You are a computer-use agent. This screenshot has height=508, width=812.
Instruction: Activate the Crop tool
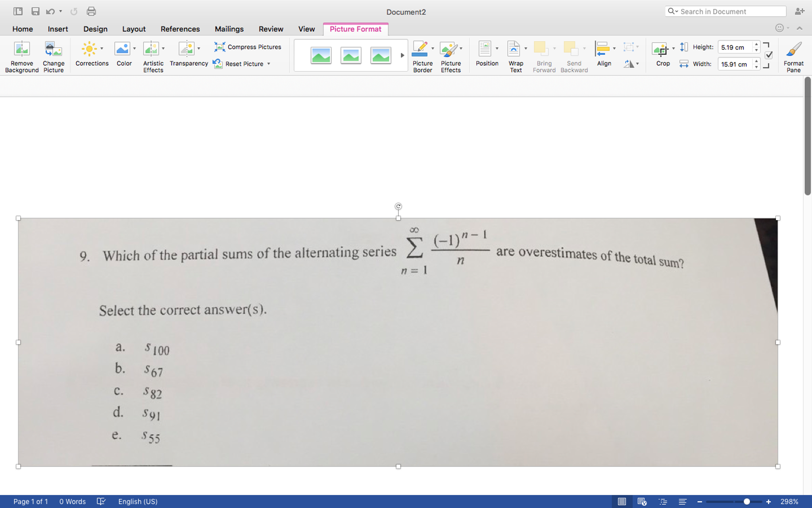coord(661,56)
